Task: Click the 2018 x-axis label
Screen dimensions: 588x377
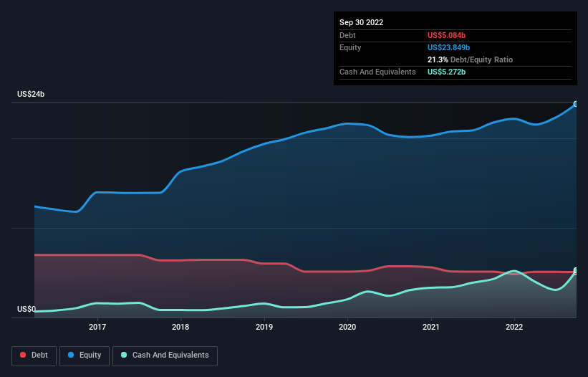Action: 180,327
